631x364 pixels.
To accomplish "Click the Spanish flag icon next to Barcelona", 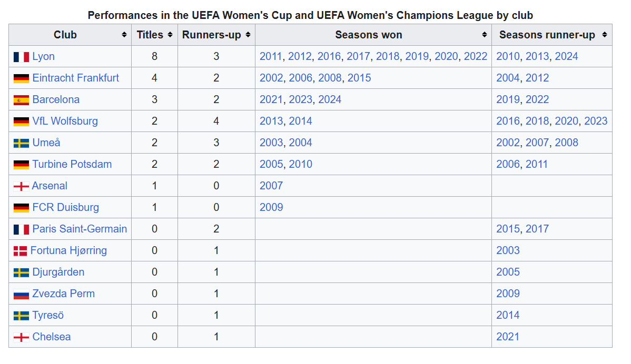I will (x=21, y=100).
